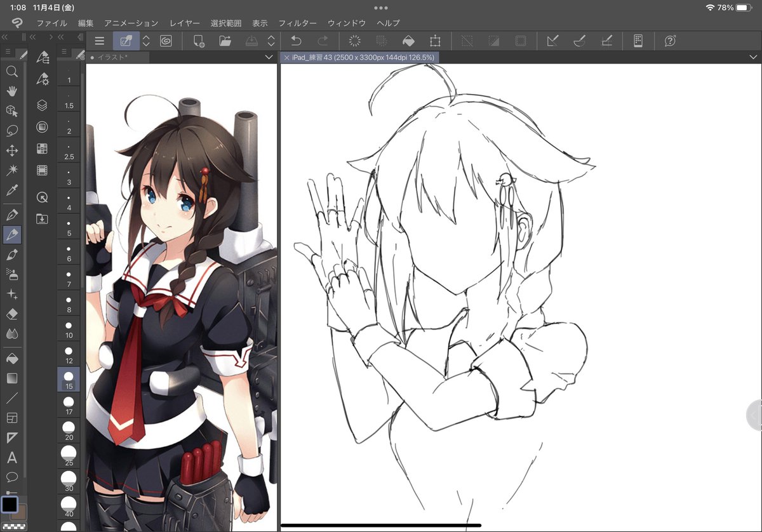Select the Airbrush spray tool
762x532 pixels.
[x=11, y=274]
